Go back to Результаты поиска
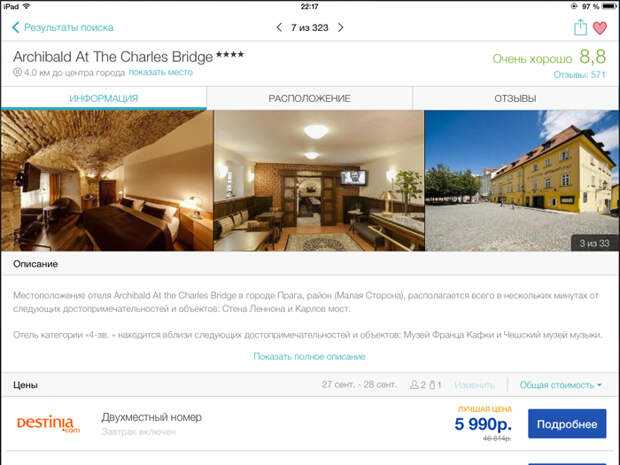 pyautogui.click(x=63, y=27)
